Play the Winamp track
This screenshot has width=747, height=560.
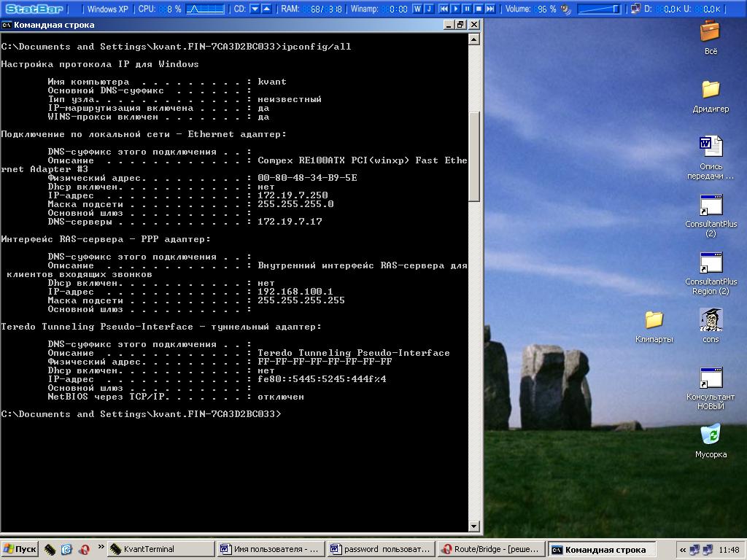pos(455,9)
